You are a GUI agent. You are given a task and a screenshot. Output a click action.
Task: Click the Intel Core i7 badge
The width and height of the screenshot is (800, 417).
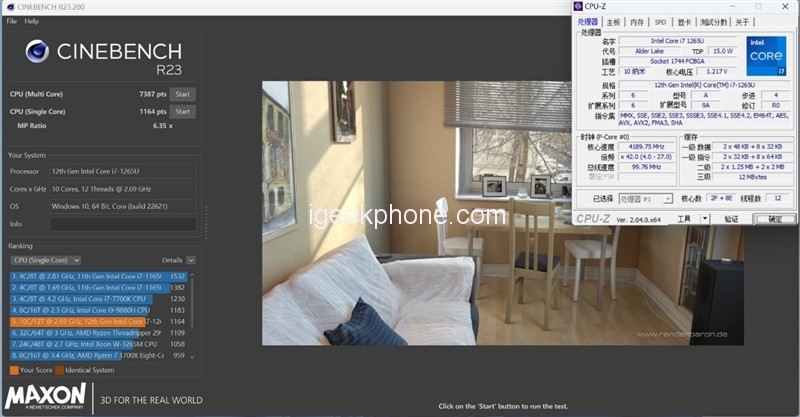pos(765,56)
